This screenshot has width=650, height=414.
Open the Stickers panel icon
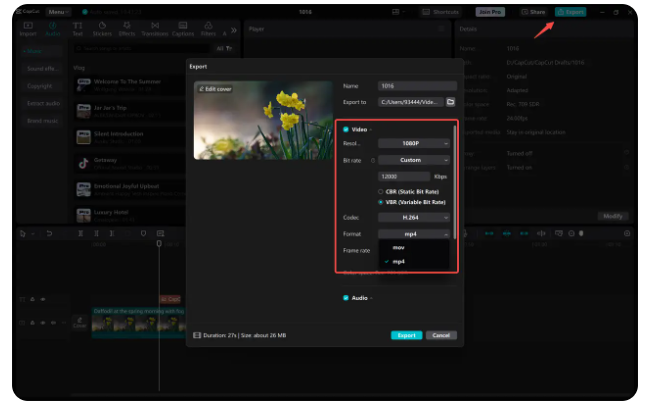(x=102, y=28)
